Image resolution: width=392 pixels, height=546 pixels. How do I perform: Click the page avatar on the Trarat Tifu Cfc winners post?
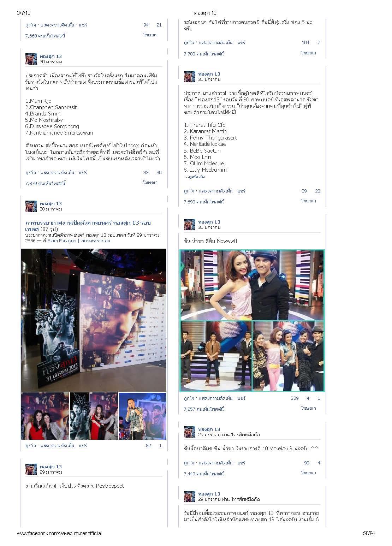[190, 77]
